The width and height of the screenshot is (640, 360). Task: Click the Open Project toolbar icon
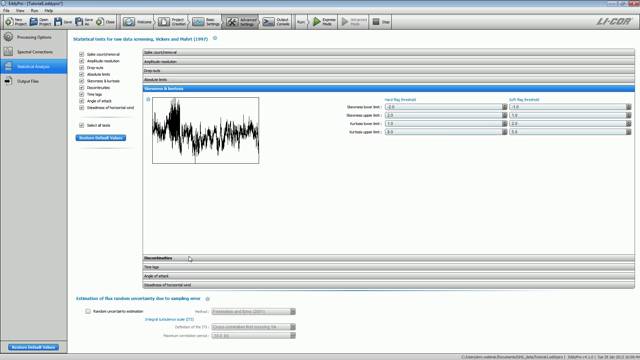tap(34, 22)
